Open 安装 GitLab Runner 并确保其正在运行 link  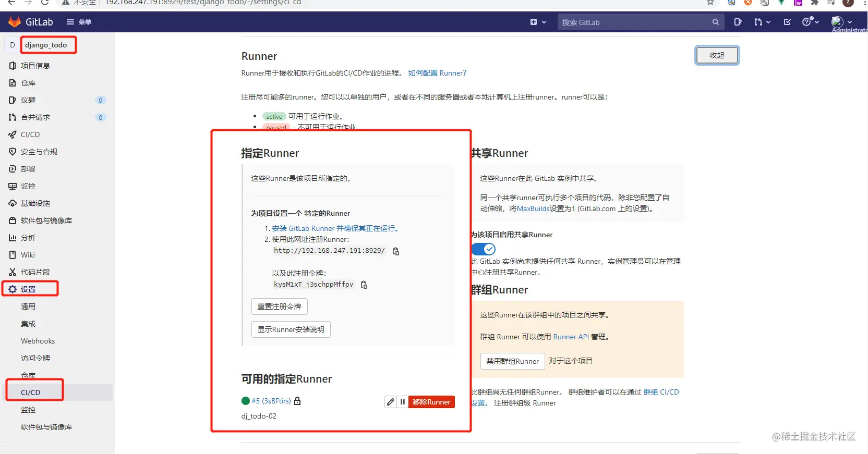click(x=336, y=228)
